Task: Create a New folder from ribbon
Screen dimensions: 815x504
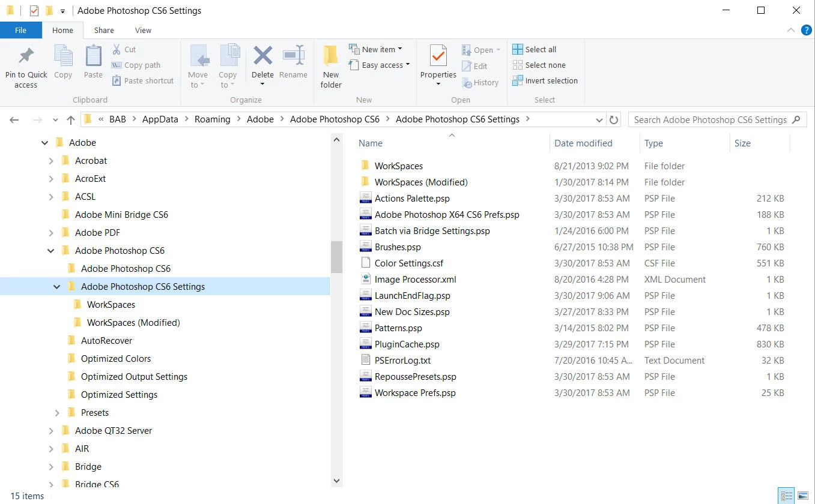Action: pyautogui.click(x=331, y=66)
